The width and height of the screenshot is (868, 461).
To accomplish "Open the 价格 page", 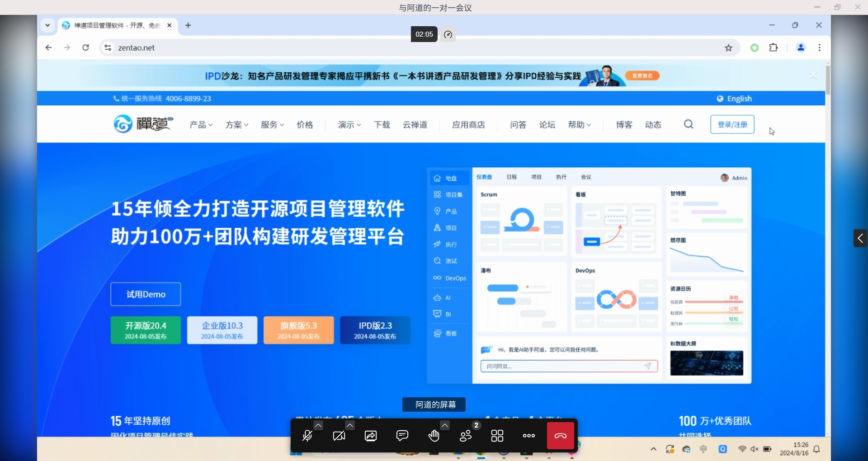I will click(x=305, y=125).
